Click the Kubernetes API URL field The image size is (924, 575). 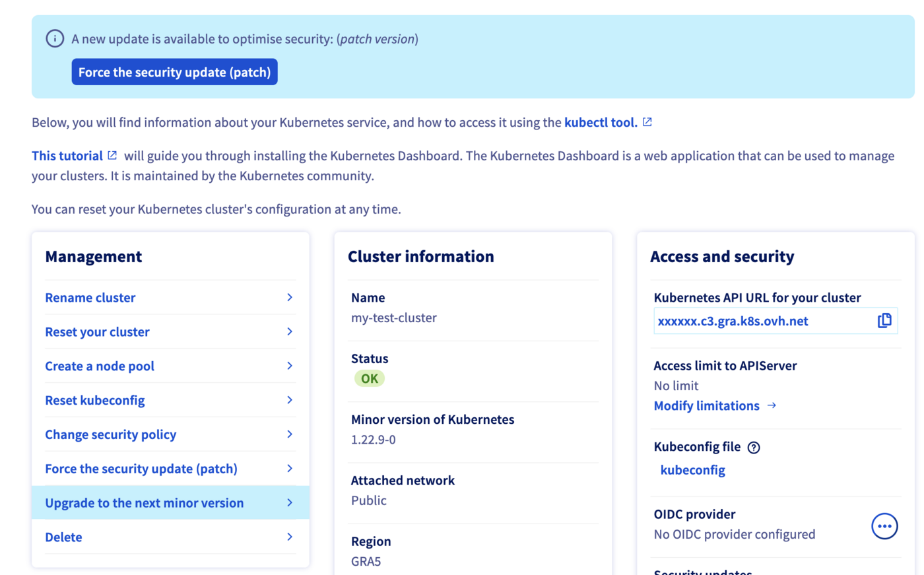(x=762, y=321)
